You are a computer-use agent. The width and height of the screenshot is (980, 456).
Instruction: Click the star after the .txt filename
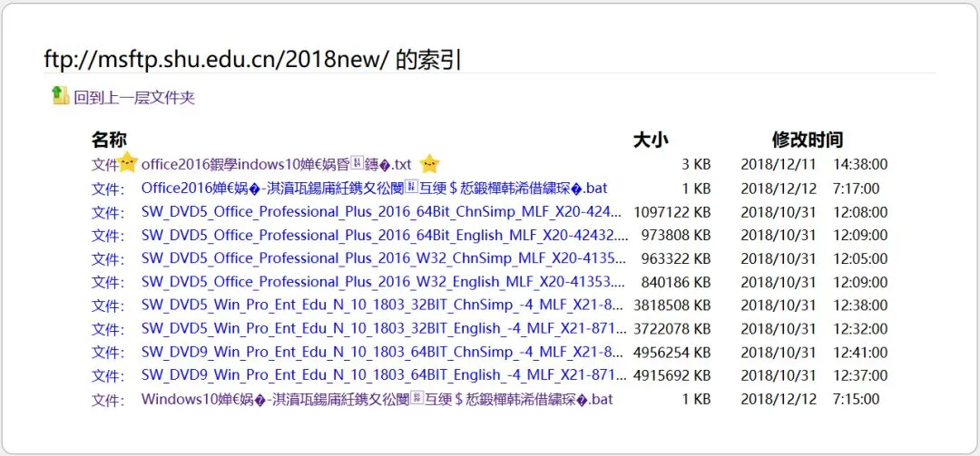point(430,164)
